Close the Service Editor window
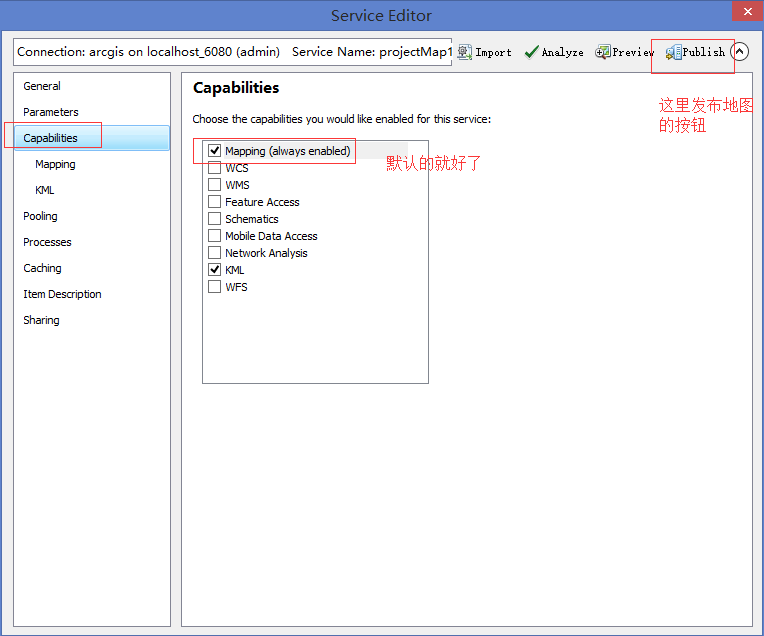Image resolution: width=764 pixels, height=636 pixels. (x=748, y=11)
